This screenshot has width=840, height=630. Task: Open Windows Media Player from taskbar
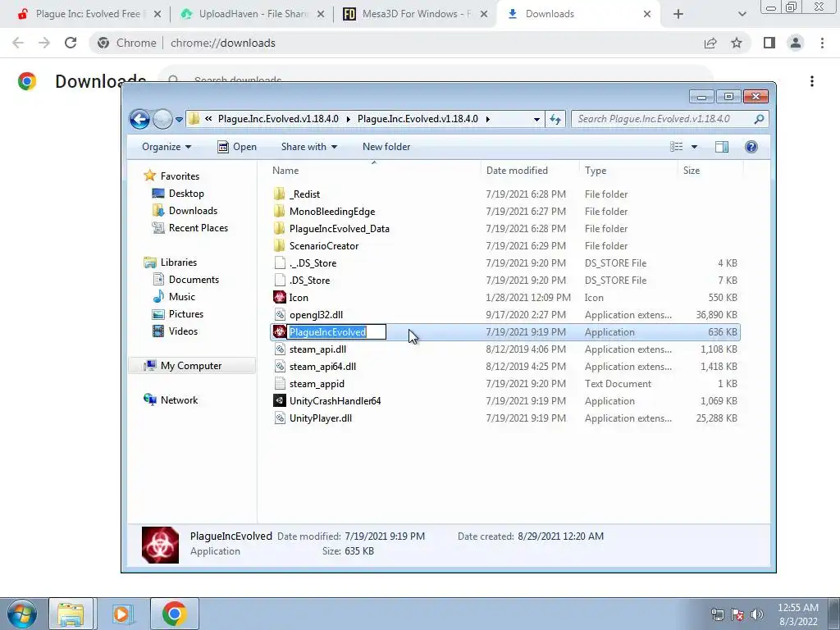pyautogui.click(x=122, y=614)
